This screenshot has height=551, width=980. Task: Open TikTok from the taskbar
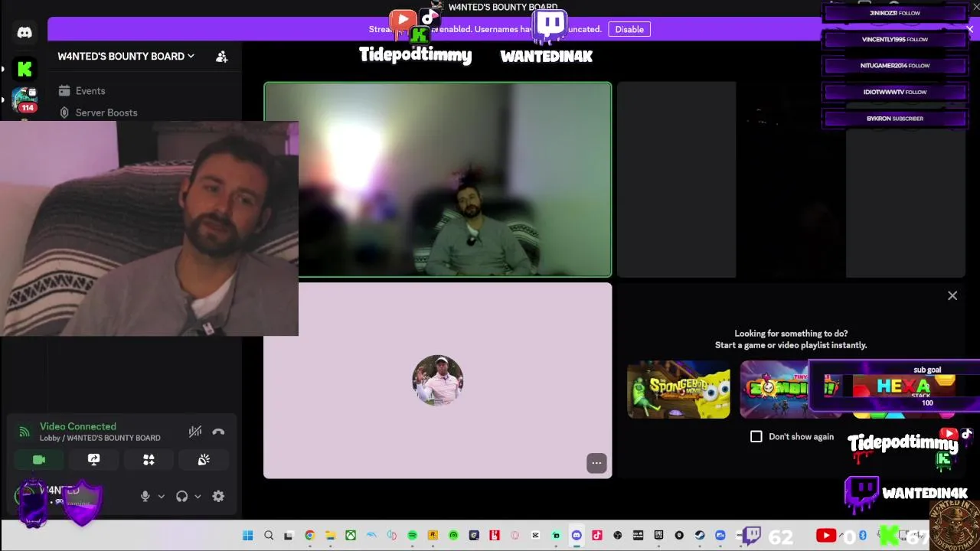(x=597, y=536)
